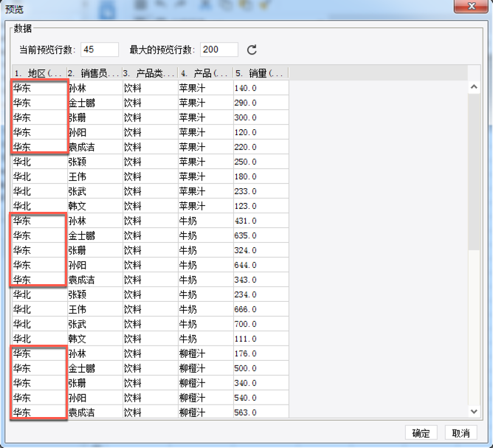
Task: Click the vertical scrollbar thumb
Action: [x=474, y=171]
